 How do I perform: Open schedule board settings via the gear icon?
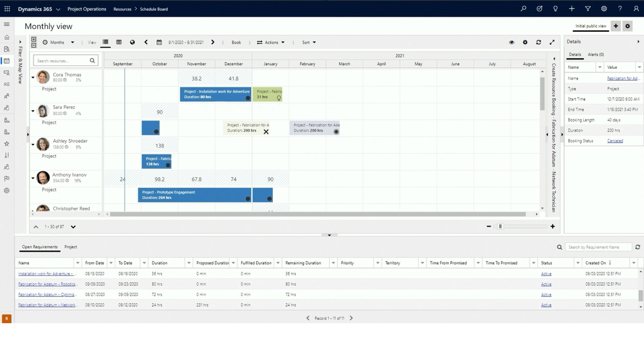pyautogui.click(x=525, y=42)
